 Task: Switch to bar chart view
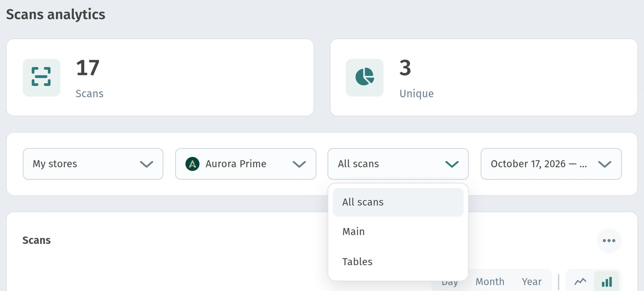point(607,281)
